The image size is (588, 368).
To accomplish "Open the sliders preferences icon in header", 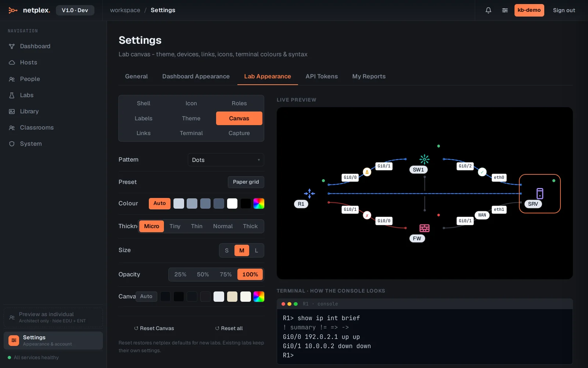I will point(505,10).
